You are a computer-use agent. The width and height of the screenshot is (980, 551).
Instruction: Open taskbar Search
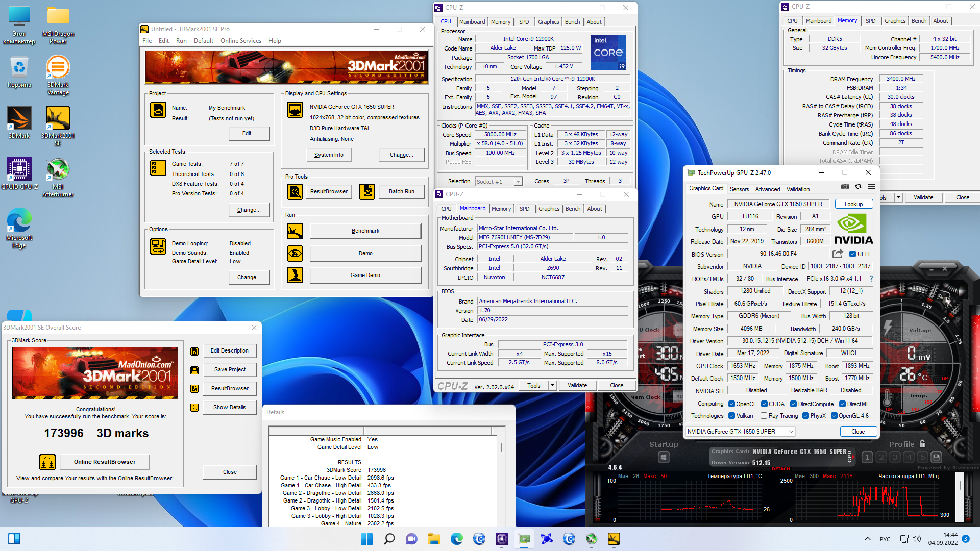pos(389,539)
